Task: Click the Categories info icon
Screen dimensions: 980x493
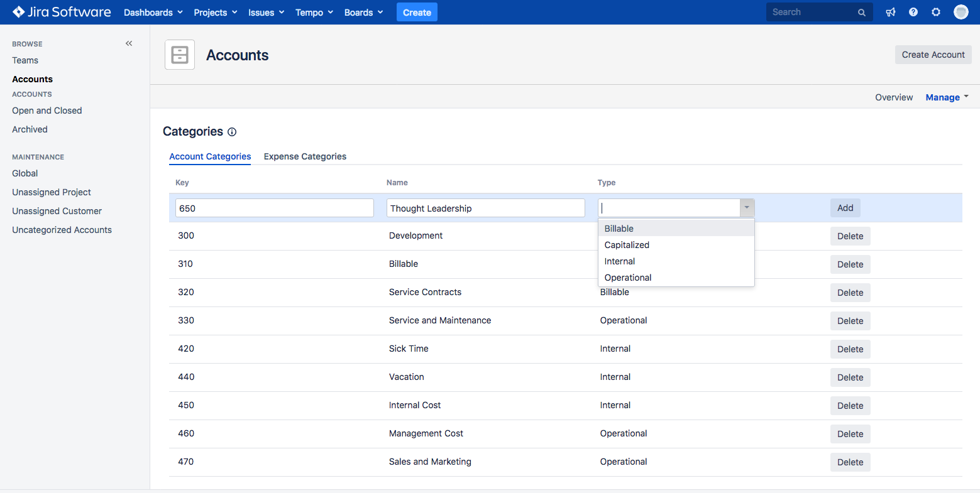Action: (232, 132)
